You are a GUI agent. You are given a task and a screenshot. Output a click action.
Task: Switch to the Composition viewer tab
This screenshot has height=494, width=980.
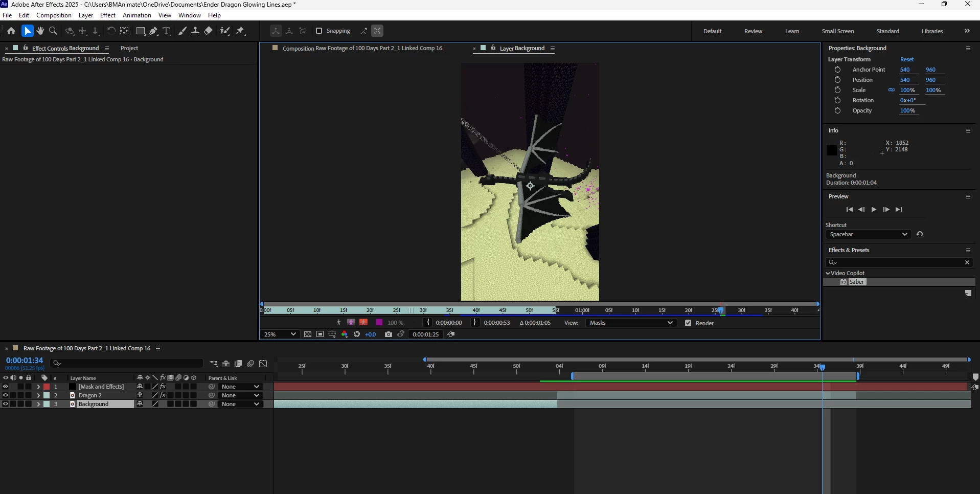pyautogui.click(x=362, y=48)
